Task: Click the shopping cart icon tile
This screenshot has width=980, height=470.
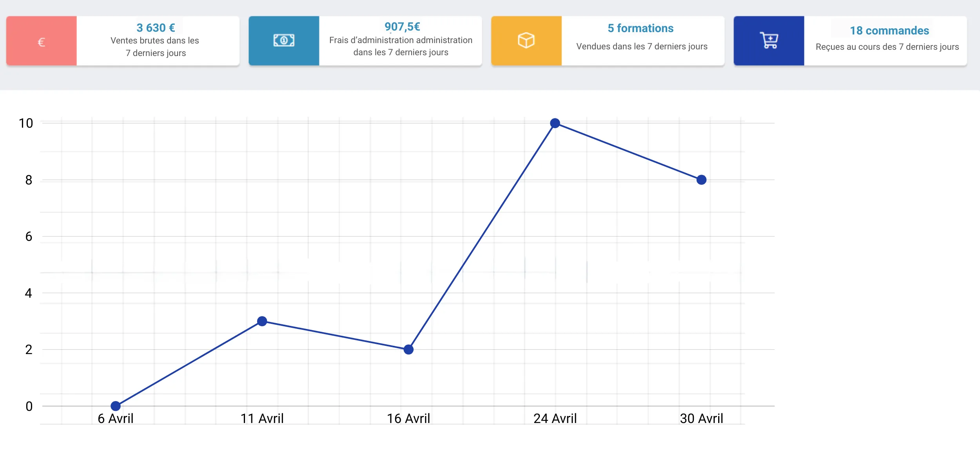Action: click(x=769, y=41)
